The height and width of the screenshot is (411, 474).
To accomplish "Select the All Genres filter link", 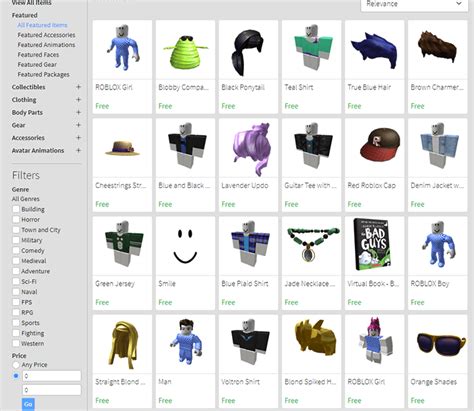I will click(26, 199).
